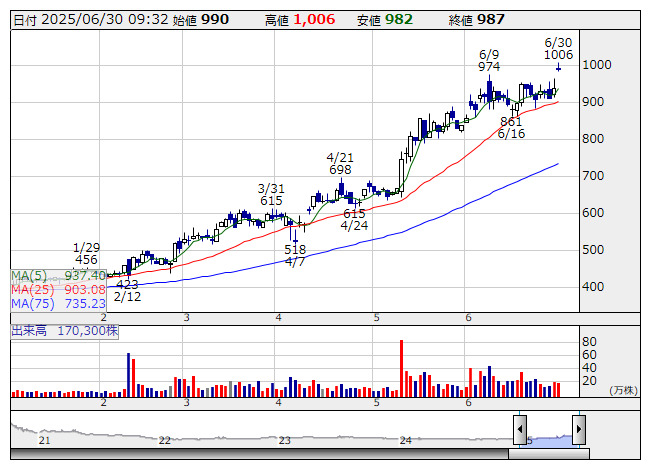
Task: Click the tall blue volume bar in February
Action: pyautogui.click(x=128, y=375)
